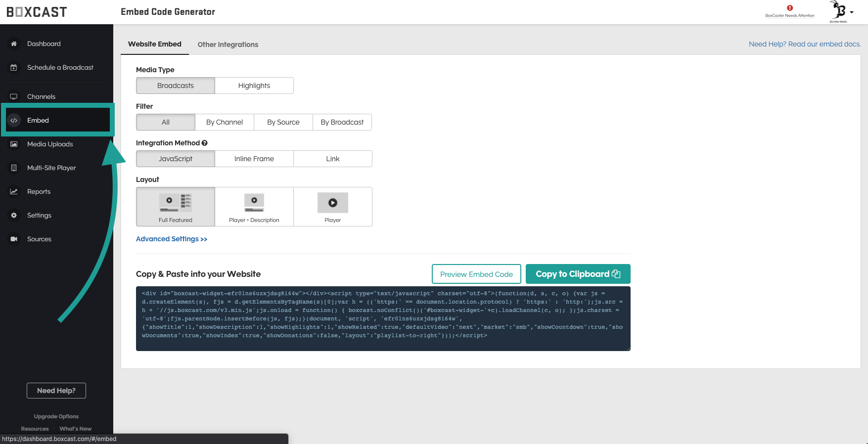
Task: Click the Media Uploads image icon
Action: (x=14, y=144)
